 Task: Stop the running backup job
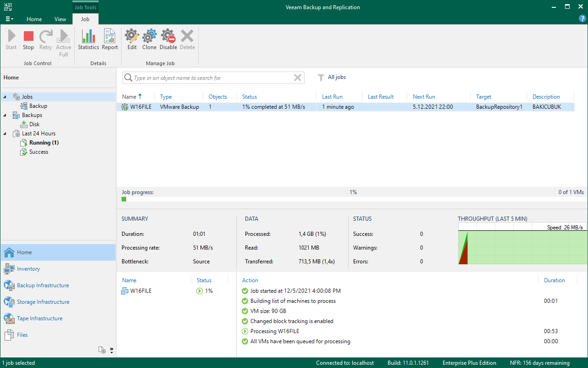pyautogui.click(x=28, y=39)
